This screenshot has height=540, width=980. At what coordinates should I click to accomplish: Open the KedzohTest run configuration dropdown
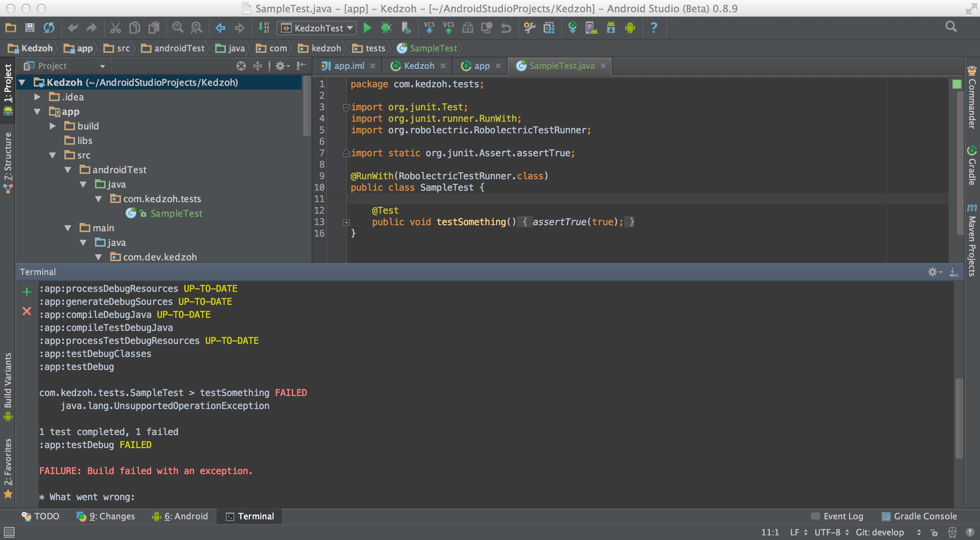317,28
